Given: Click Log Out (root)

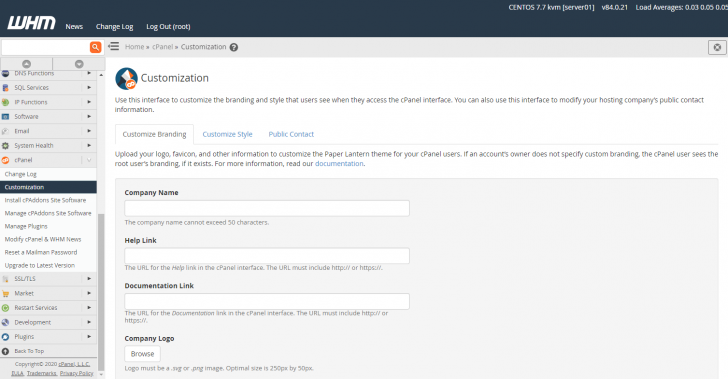Looking at the screenshot, I should 168,26.
